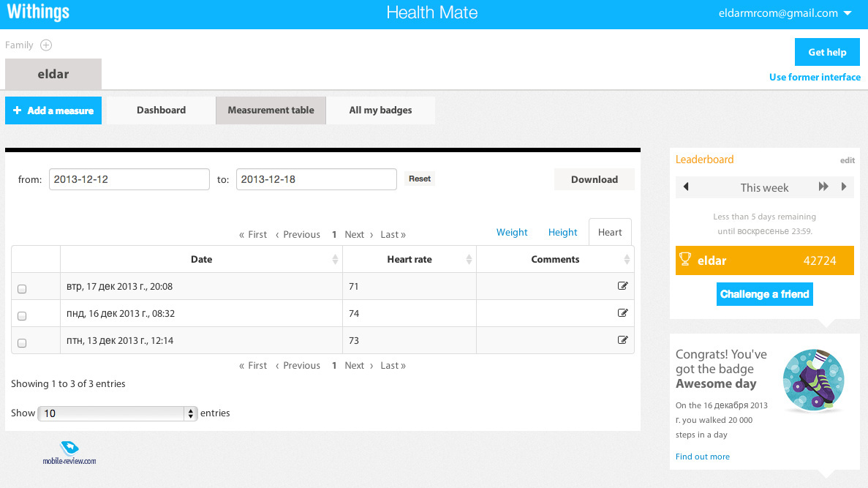This screenshot has width=868, height=488.
Task: Click page 1 in the top pagination
Action: [334, 234]
